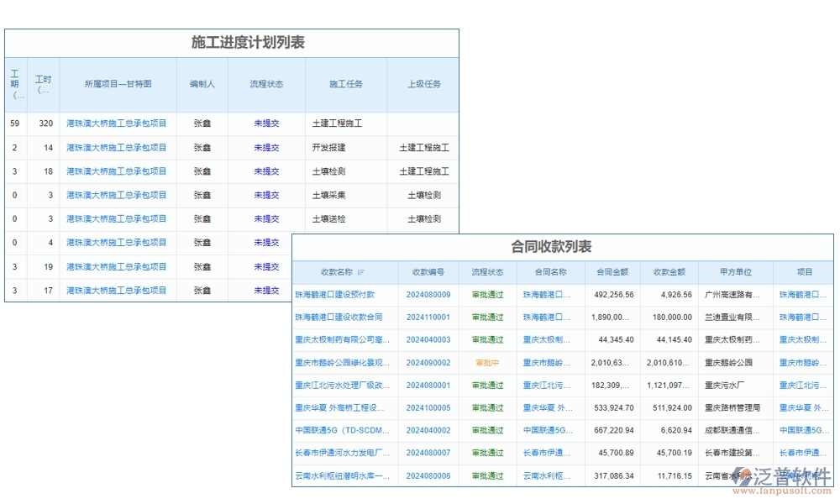Click 未提交 status for 土建工程施工 row
The height and width of the screenshot is (504, 840).
point(266,123)
